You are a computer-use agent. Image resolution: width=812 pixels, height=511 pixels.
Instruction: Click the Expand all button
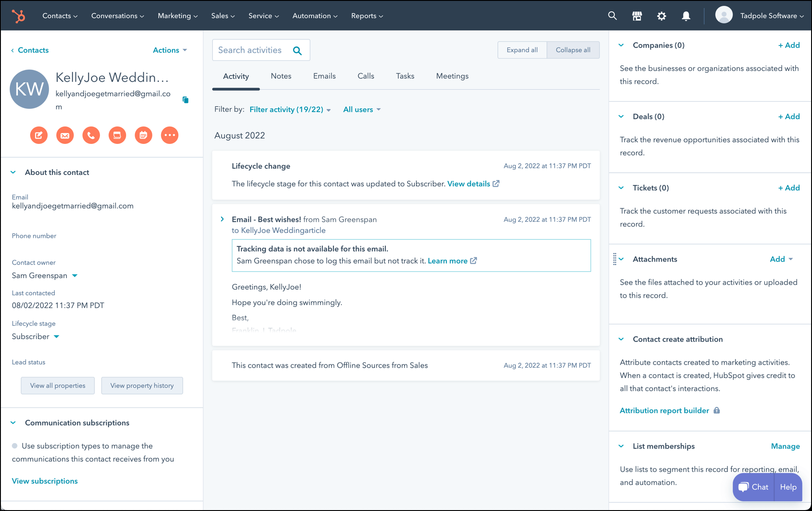click(x=522, y=50)
